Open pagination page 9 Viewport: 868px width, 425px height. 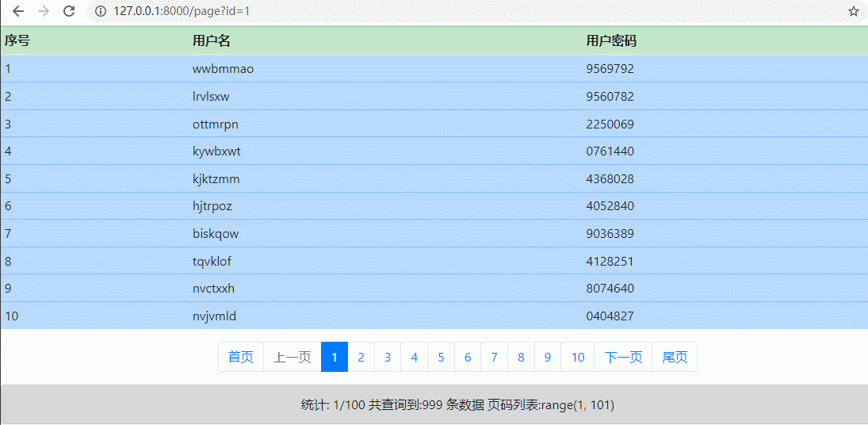pyautogui.click(x=548, y=357)
